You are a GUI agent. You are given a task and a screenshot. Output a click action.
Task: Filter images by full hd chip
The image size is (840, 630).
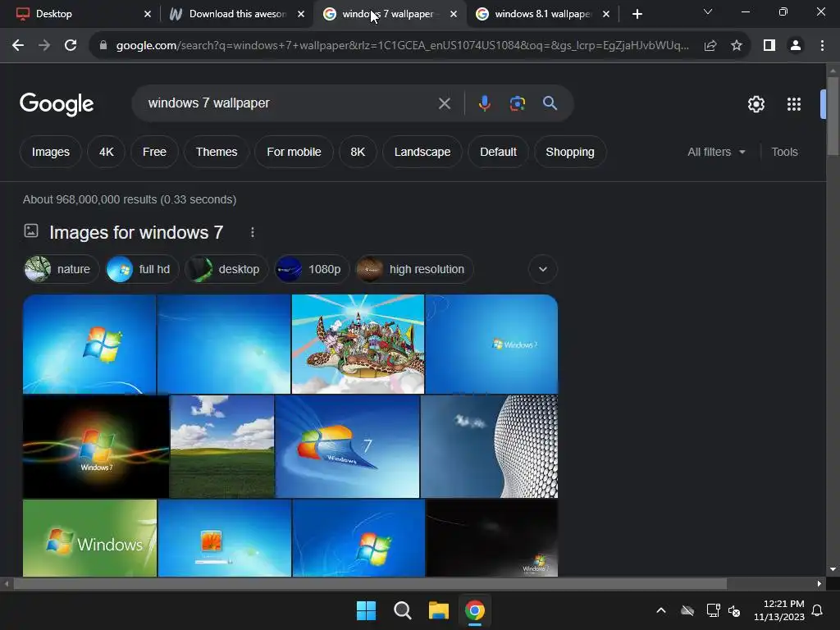[142, 269]
